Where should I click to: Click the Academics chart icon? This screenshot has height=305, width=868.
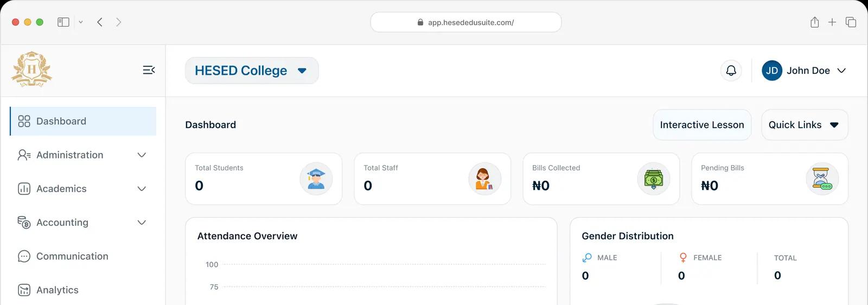pyautogui.click(x=24, y=189)
